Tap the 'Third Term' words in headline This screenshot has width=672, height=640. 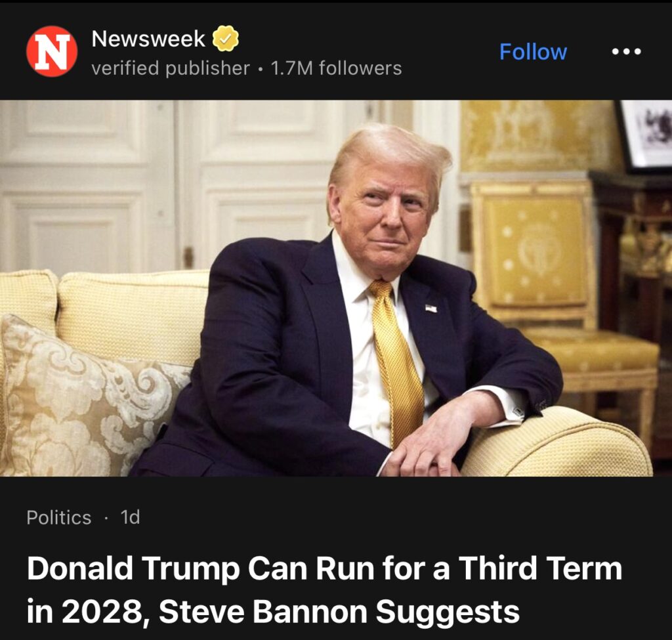pyautogui.click(x=541, y=568)
